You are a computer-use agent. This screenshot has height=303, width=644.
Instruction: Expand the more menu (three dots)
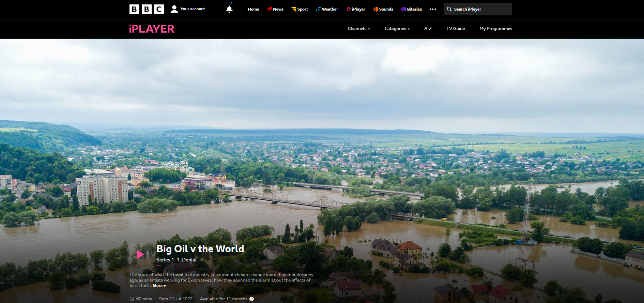point(433,9)
